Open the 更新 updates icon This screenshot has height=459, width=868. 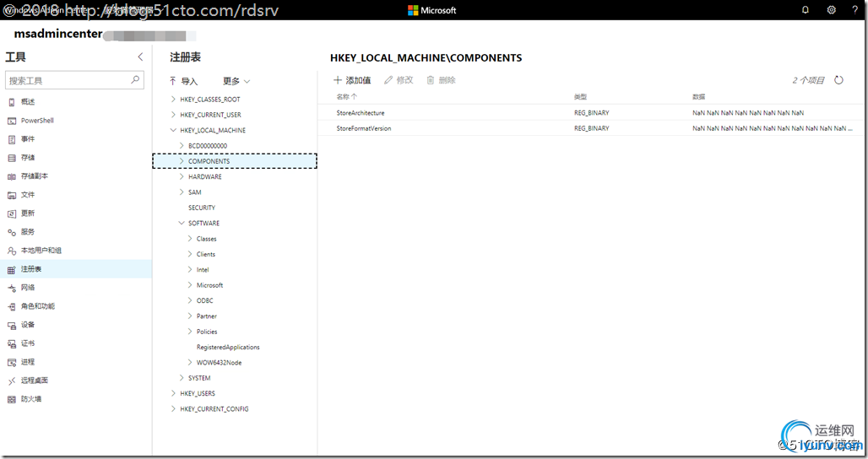tap(12, 213)
